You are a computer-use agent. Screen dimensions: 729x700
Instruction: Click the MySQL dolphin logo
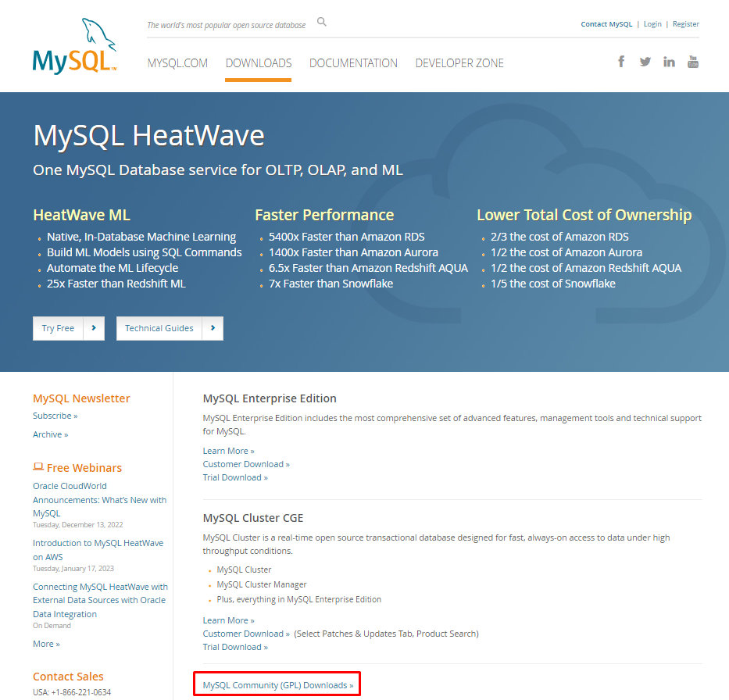click(74, 46)
